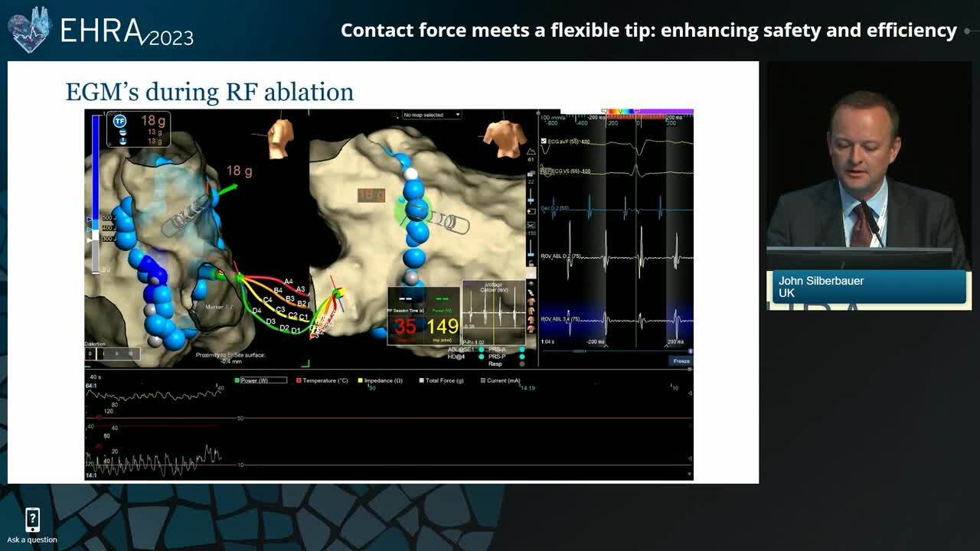The image size is (980, 551).
Task: Toggle the Power (W) legend checkbox
Action: tap(237, 380)
